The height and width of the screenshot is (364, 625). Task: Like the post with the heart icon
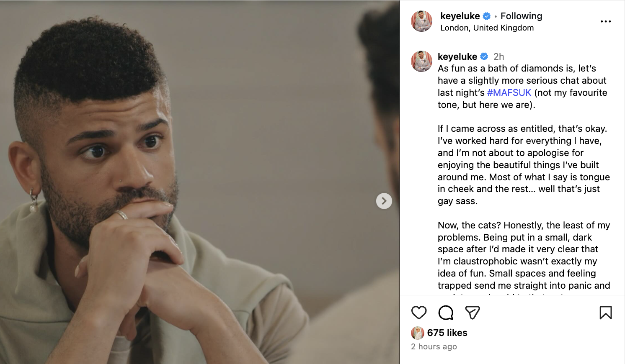point(419,313)
